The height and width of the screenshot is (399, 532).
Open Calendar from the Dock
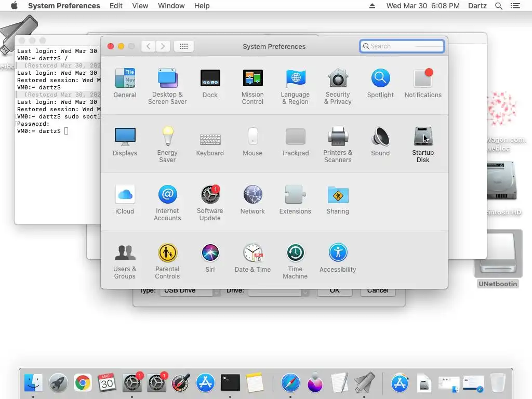pyautogui.click(x=107, y=383)
